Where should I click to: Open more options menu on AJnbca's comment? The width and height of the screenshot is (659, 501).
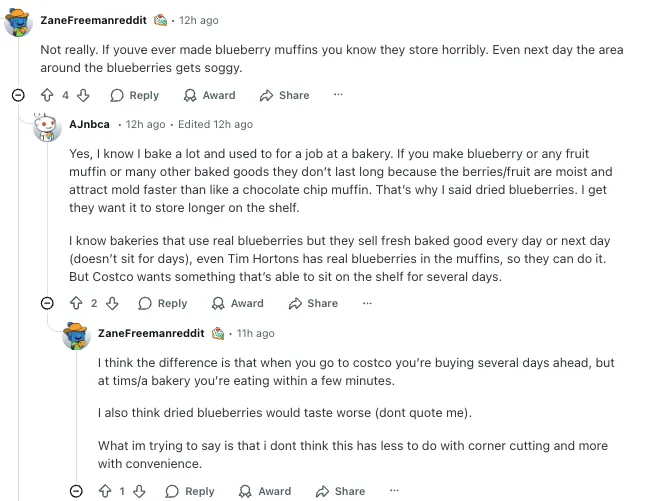tap(366, 303)
